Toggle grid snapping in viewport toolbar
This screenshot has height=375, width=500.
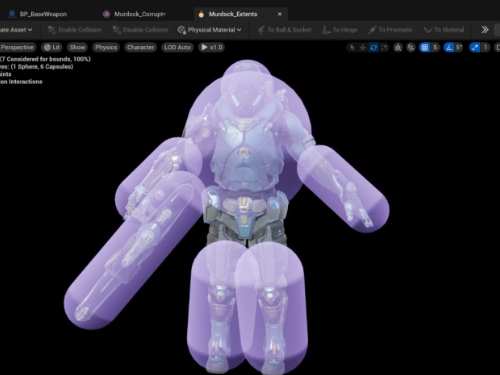[x=425, y=48]
